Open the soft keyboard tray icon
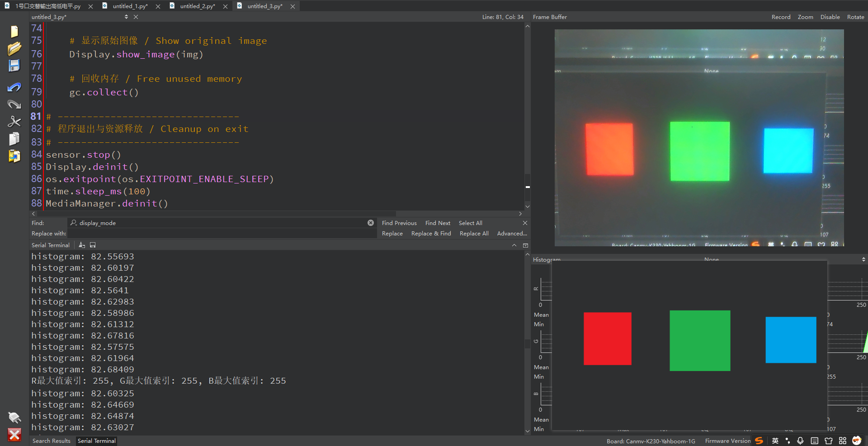Image resolution: width=868 pixels, height=446 pixels. click(814, 441)
